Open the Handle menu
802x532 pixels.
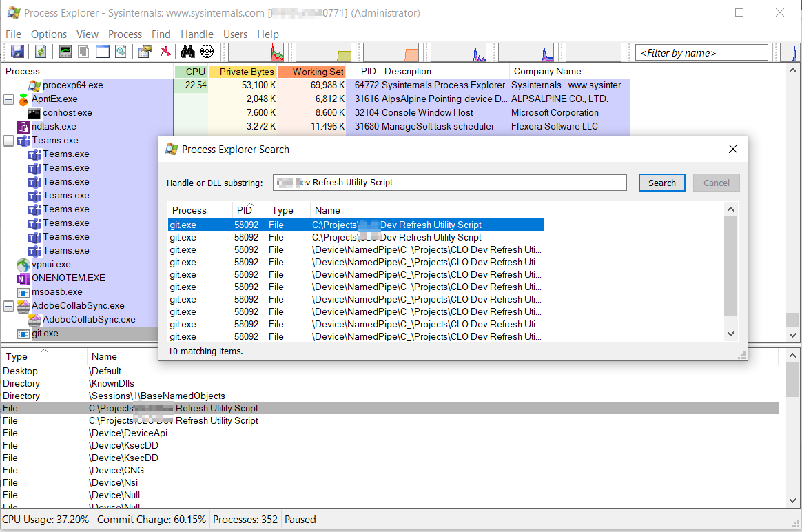(x=197, y=34)
